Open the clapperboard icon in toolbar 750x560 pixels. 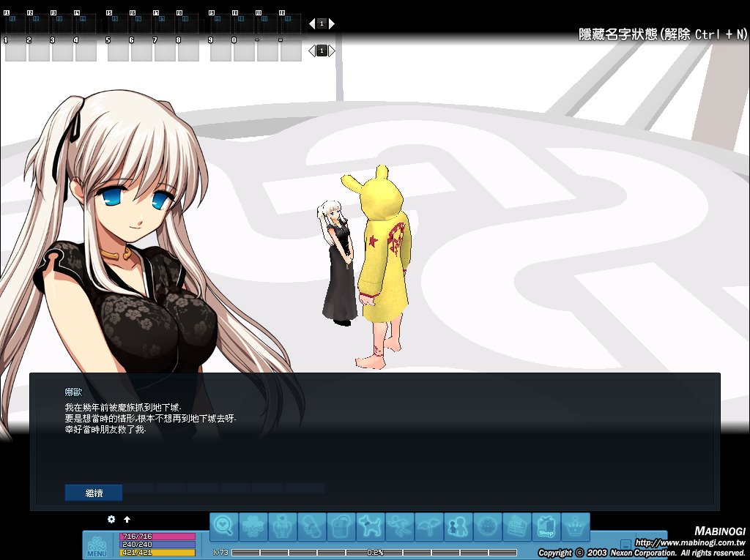click(x=517, y=526)
